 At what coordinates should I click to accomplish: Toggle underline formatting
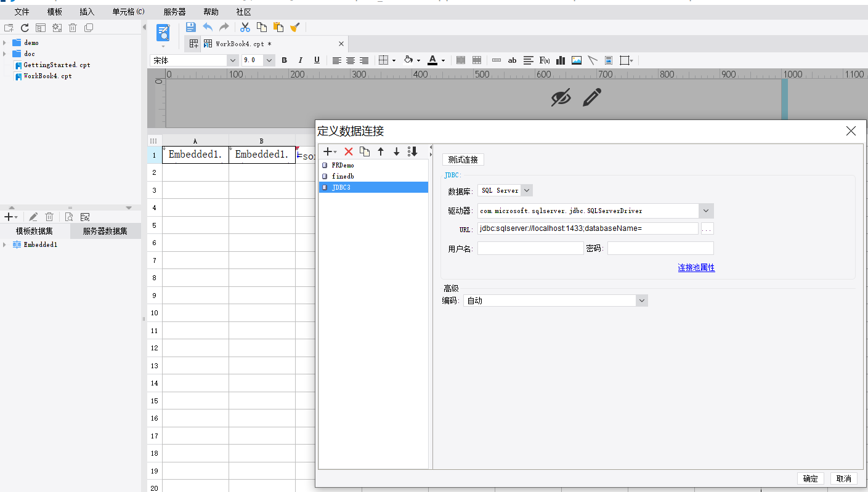click(317, 60)
